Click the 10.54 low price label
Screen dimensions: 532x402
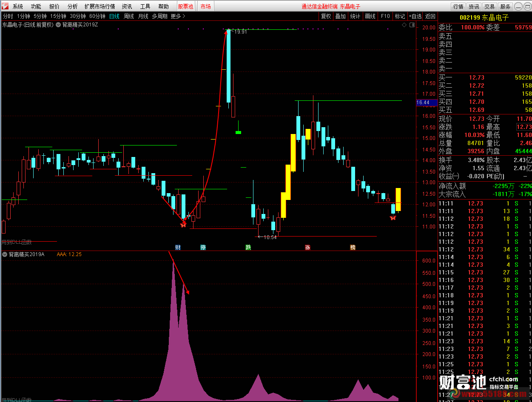[x=270, y=237]
